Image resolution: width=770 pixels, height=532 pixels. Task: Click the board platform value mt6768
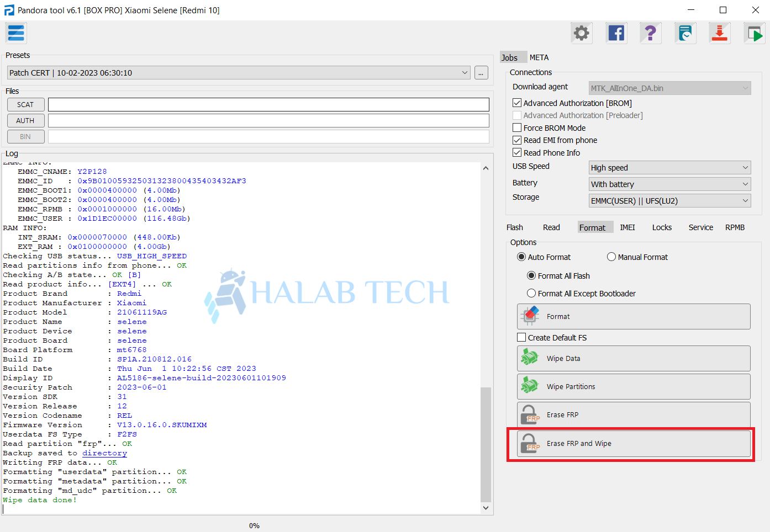[131, 350]
